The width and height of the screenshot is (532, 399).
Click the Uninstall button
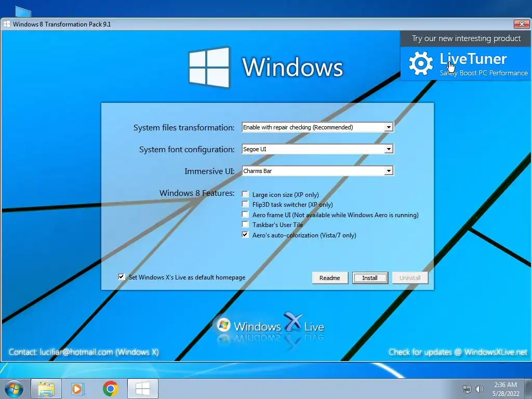pyautogui.click(x=410, y=278)
